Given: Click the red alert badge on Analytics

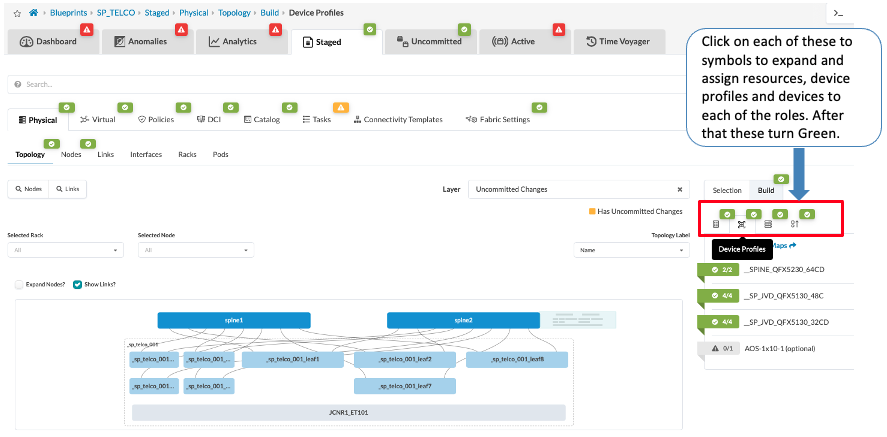Looking at the screenshot, I should tap(275, 28).
